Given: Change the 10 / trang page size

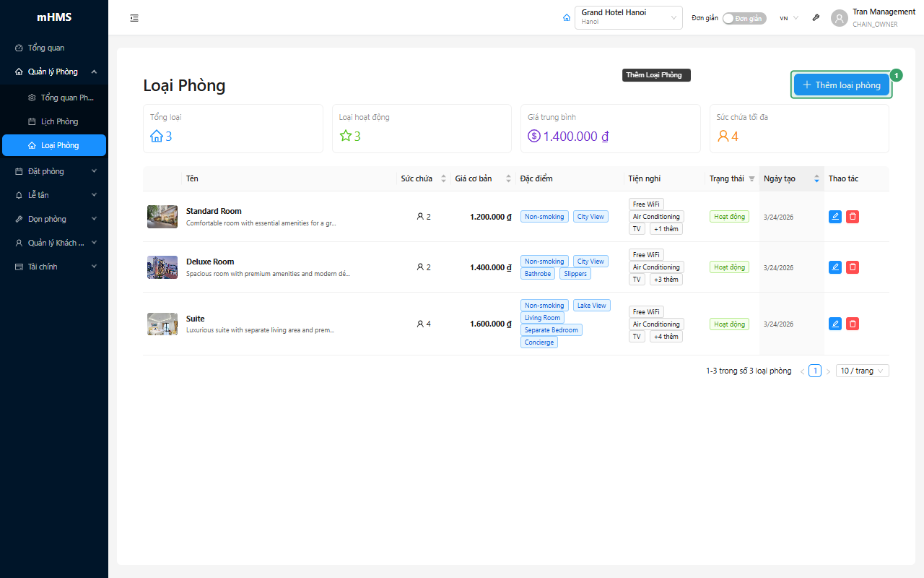Looking at the screenshot, I should point(863,371).
